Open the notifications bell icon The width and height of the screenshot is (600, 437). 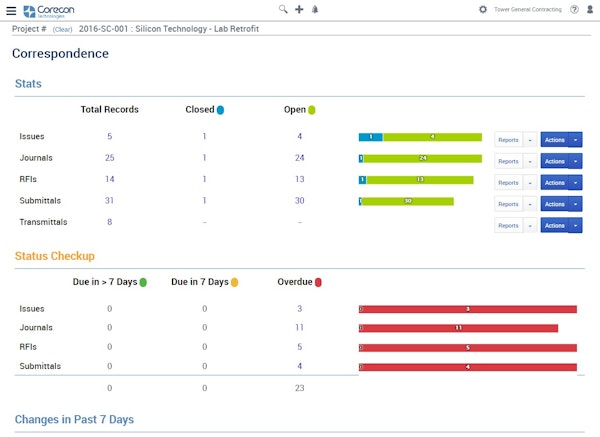point(314,9)
